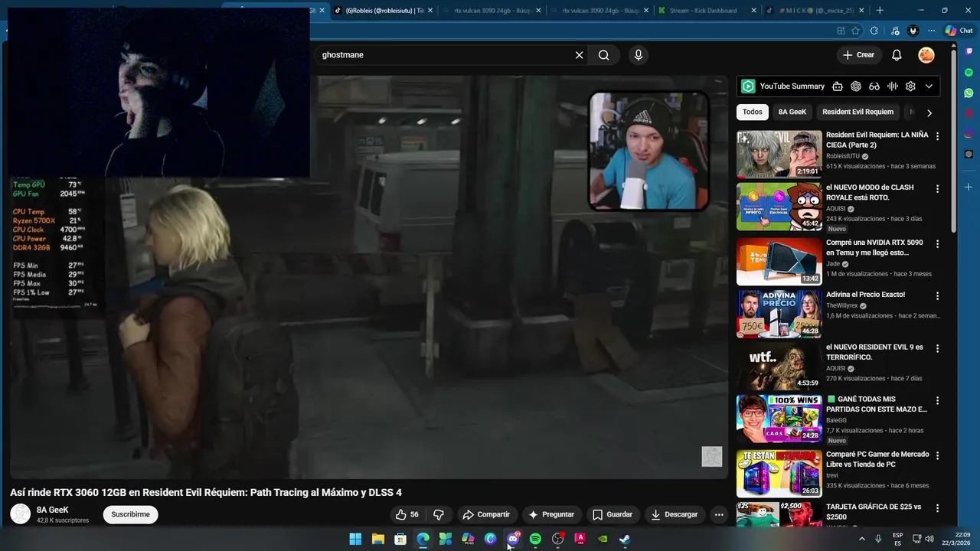This screenshot has width=980, height=551.
Task: Add page to favorites with star icon
Action: point(855,31)
